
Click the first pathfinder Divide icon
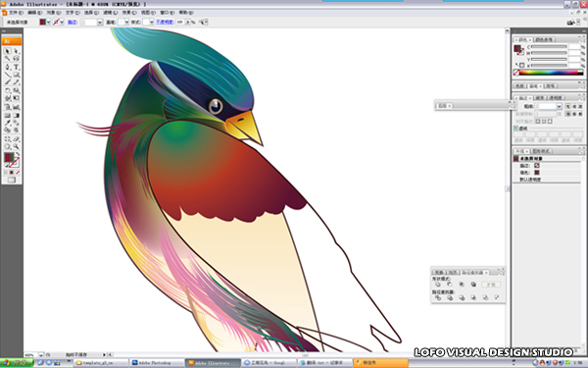(x=438, y=297)
